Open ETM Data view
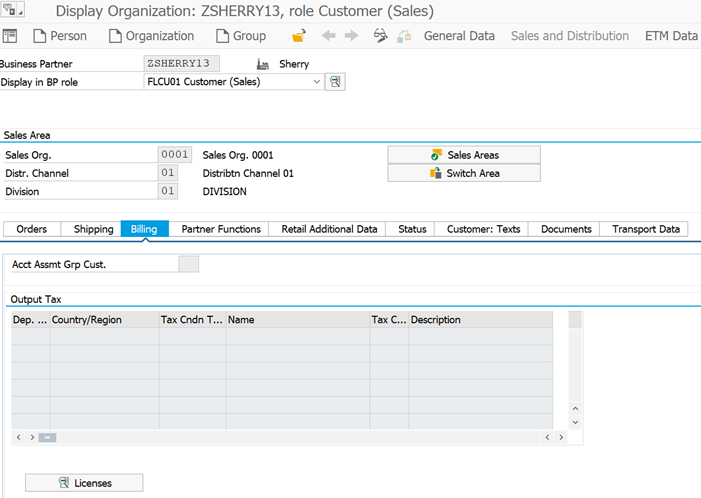Screen dimensions: 701x498 (x=671, y=36)
